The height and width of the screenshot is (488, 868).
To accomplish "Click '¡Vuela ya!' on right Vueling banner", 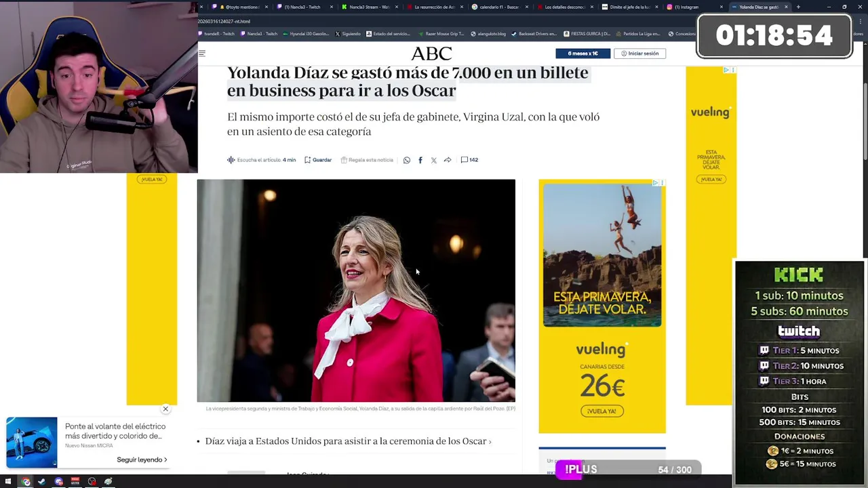I will [x=711, y=180].
